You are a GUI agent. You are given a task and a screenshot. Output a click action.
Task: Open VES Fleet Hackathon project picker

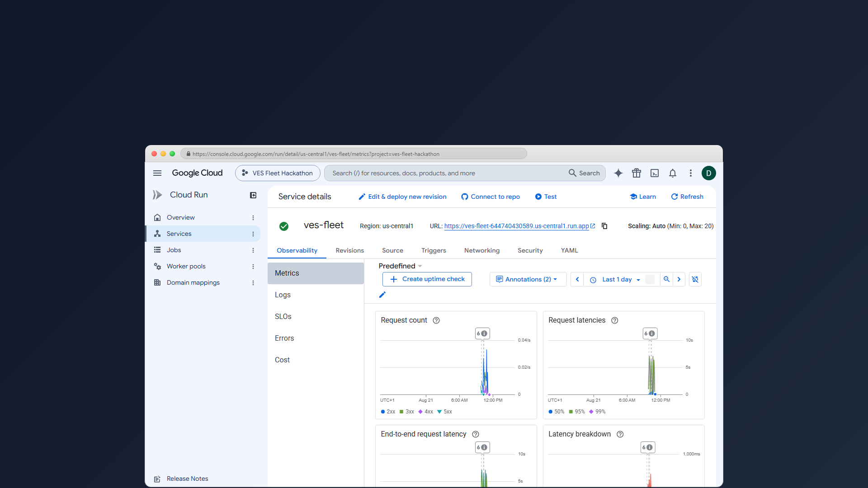coord(278,173)
